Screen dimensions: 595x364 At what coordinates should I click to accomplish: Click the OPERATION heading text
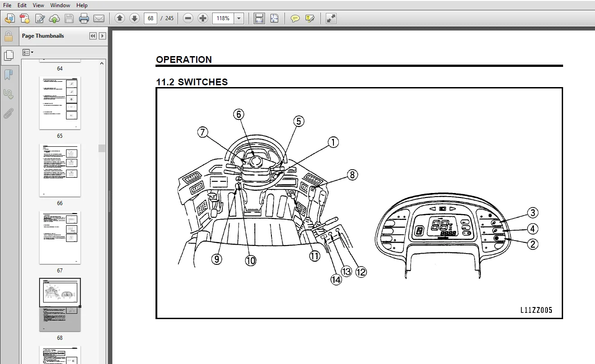click(184, 60)
